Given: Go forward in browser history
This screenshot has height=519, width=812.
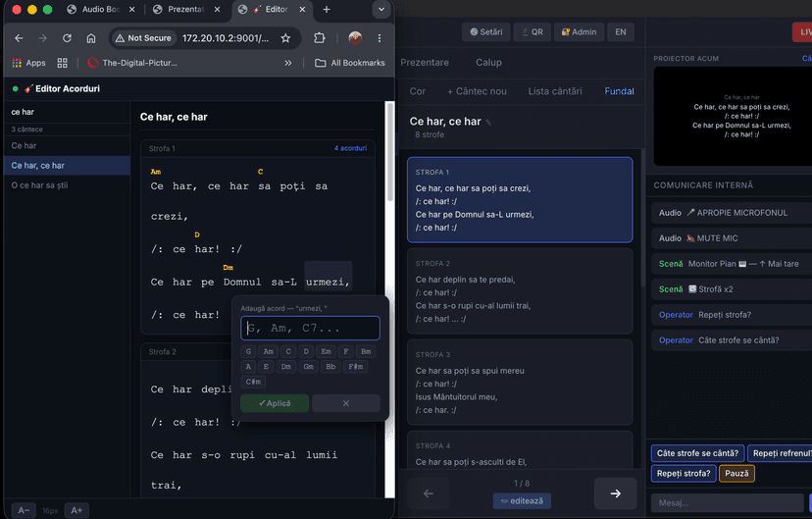Looking at the screenshot, I should tap(42, 38).
